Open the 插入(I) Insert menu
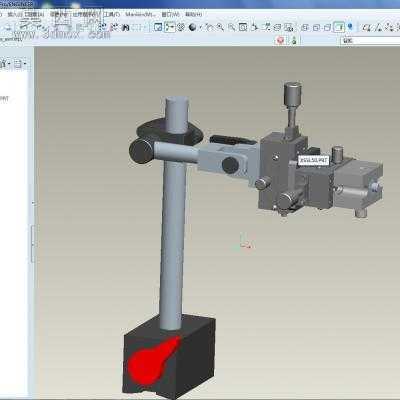Screen dimensions: 400x400 click(x=15, y=15)
